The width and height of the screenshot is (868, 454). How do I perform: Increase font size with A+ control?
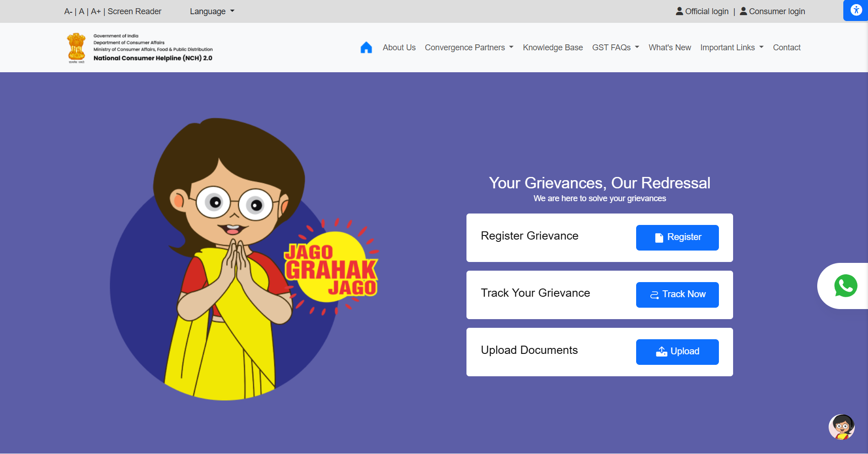point(96,11)
